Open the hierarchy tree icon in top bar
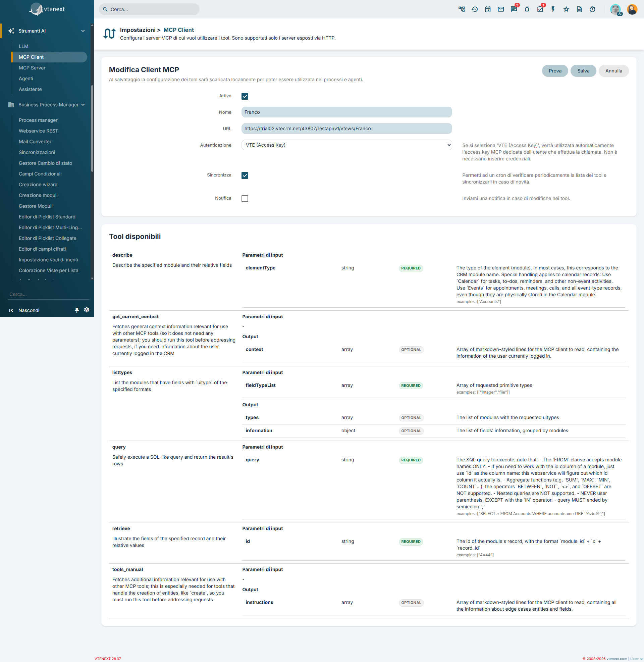The width and height of the screenshot is (644, 662). click(461, 9)
